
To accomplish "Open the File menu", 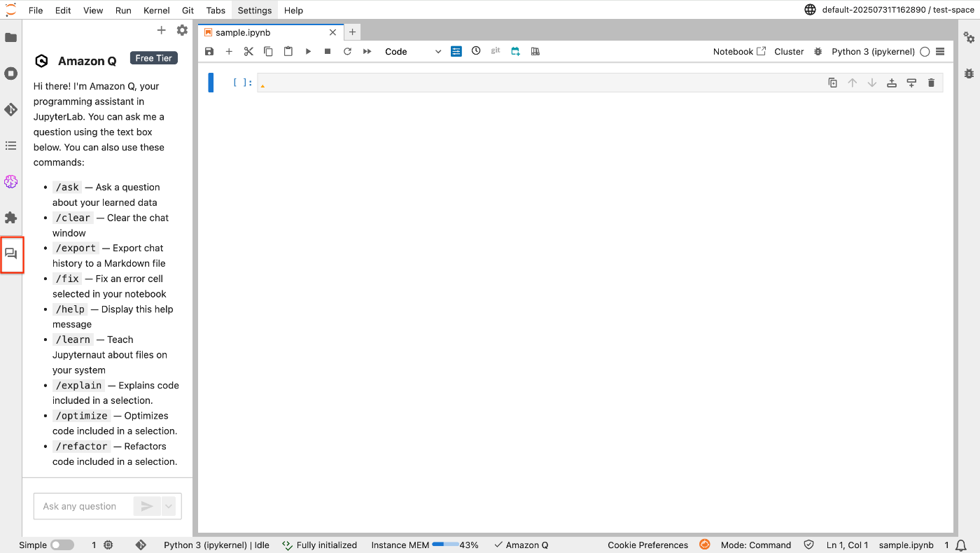I will pos(36,10).
